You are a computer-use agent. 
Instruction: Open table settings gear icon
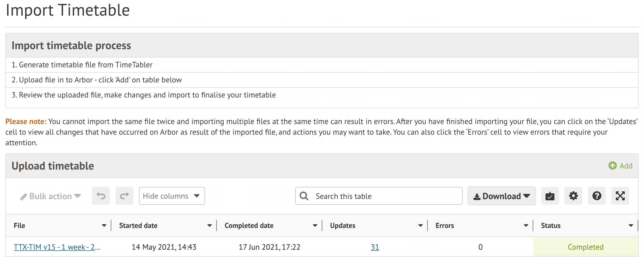573,196
